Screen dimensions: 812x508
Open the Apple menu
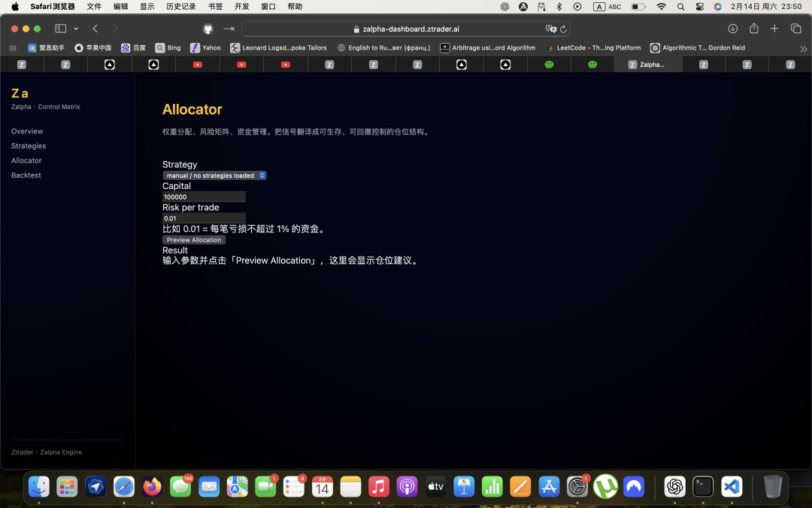point(15,7)
